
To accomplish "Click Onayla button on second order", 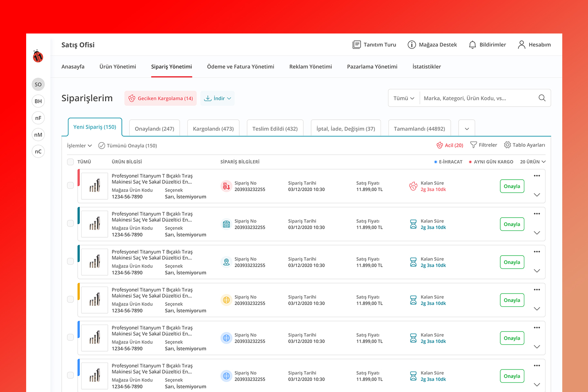I will click(x=512, y=224).
